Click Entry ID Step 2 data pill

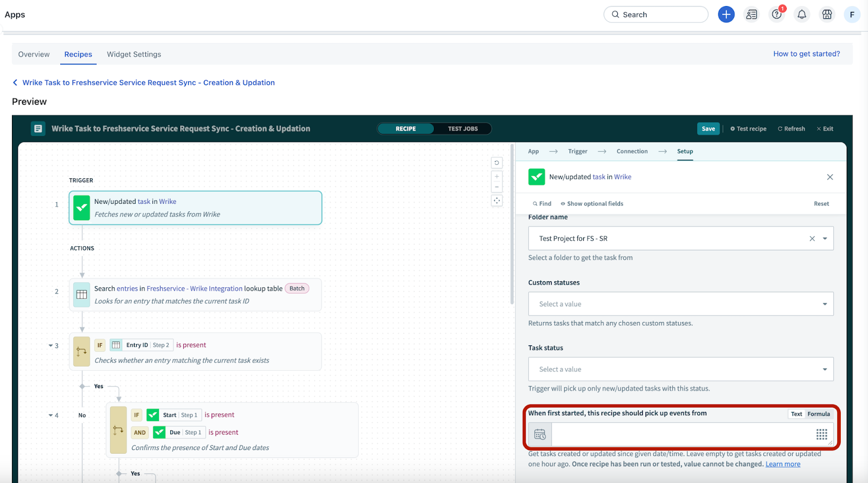coord(142,345)
